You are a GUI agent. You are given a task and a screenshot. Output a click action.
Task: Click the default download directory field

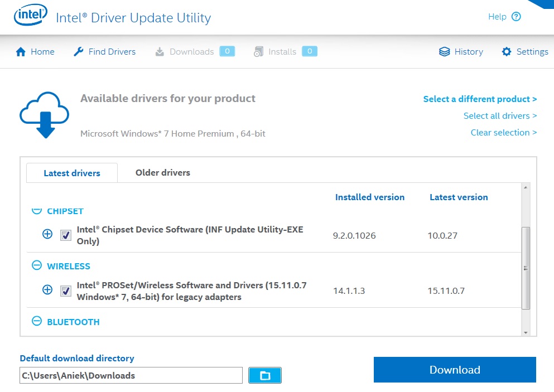[x=131, y=375]
